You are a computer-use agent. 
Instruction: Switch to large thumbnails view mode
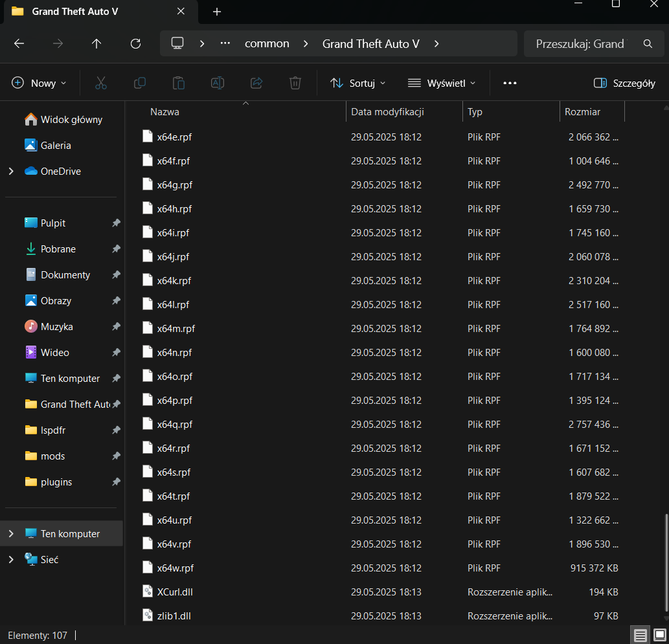point(659,634)
